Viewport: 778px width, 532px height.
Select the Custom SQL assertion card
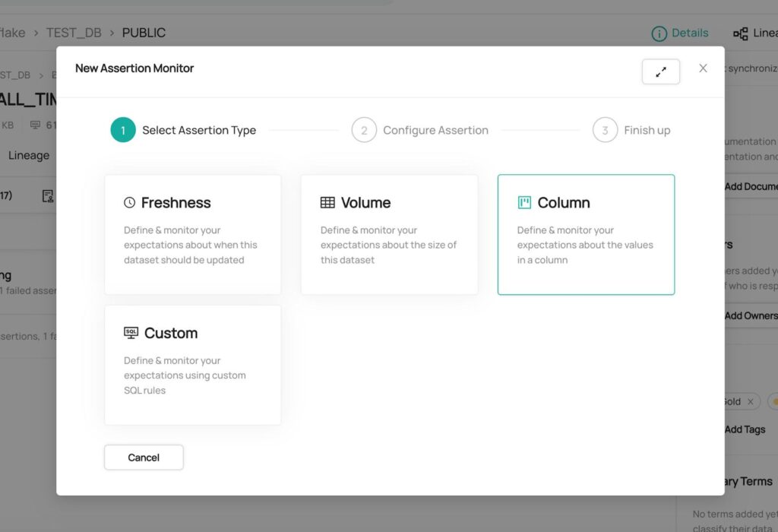coord(193,365)
